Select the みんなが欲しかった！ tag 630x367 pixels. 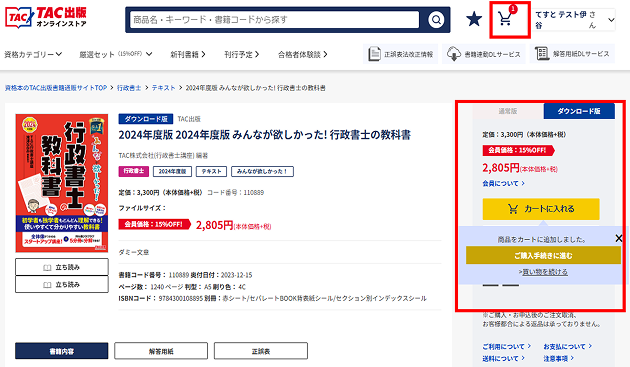tap(262, 171)
